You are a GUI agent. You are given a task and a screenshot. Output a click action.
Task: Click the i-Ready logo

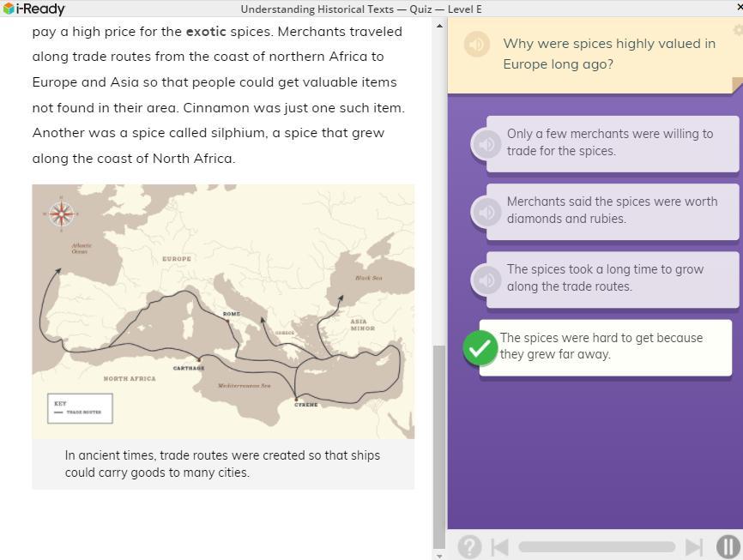point(34,9)
